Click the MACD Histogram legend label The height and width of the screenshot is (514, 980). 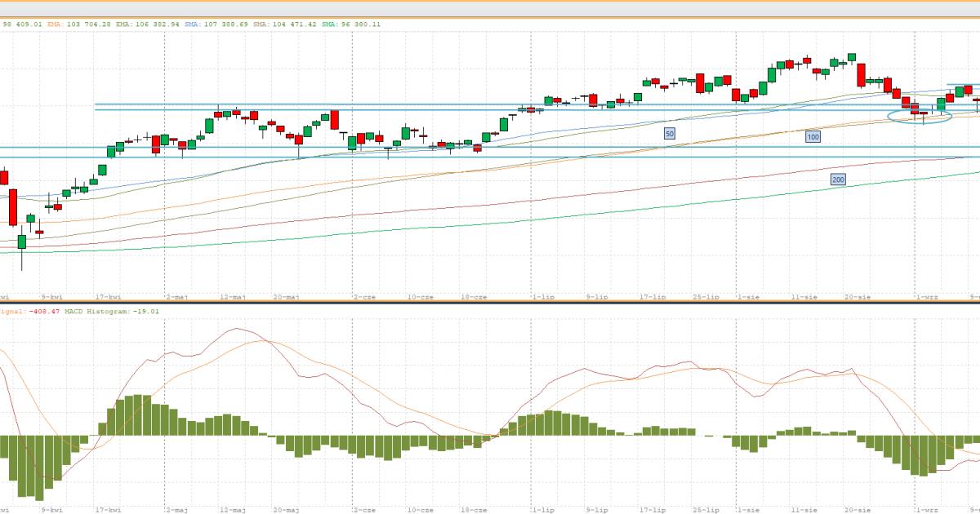click(96, 311)
